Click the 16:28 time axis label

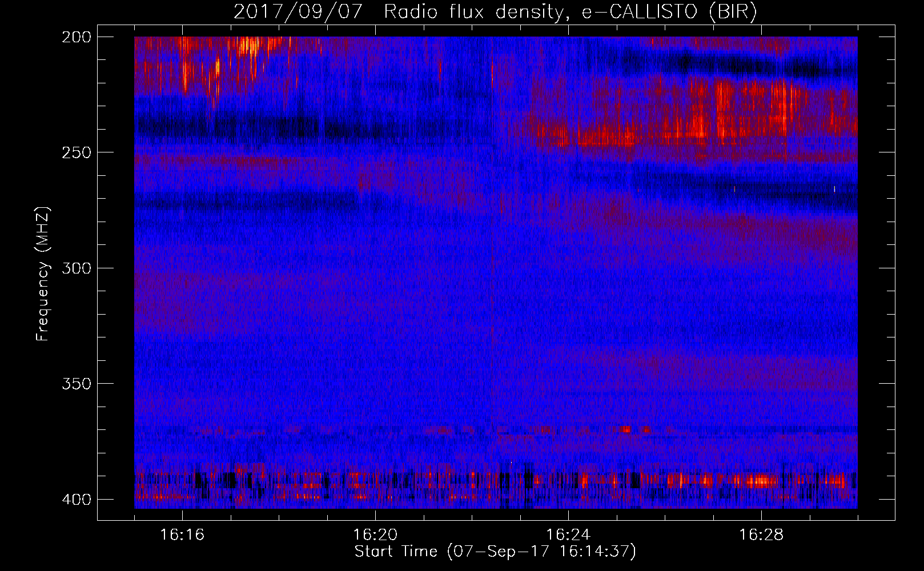pos(761,535)
